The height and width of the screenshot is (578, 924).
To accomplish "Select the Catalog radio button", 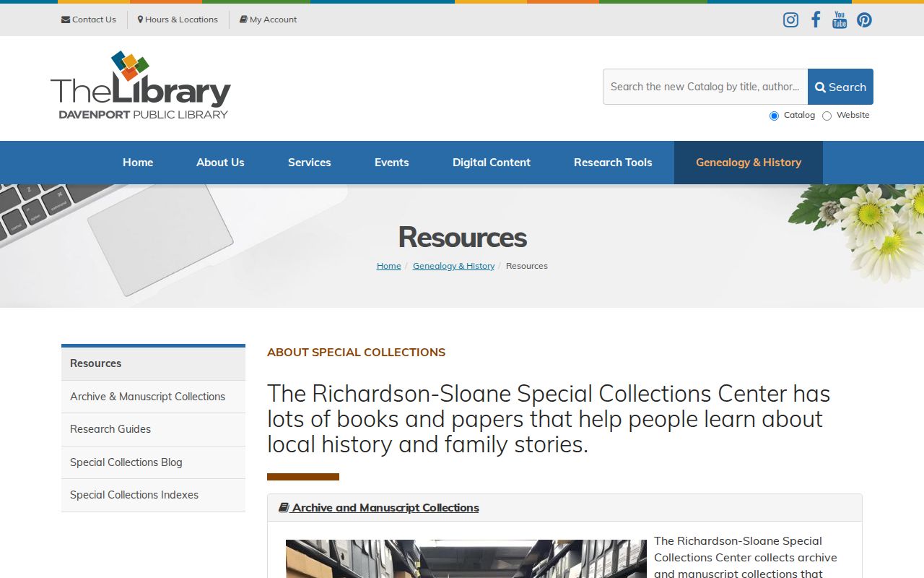I will (x=774, y=116).
